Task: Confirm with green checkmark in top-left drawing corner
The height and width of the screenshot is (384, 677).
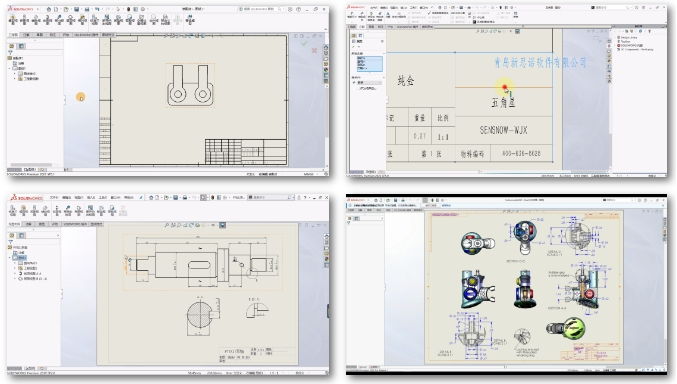Action: coord(304,43)
